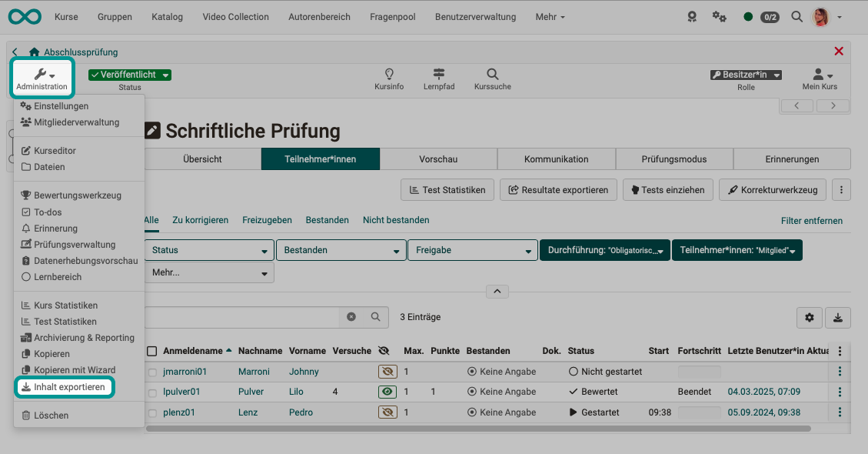The width and height of the screenshot is (868, 454).
Task: Open the Veröffentlicht status dropdown
Action: 128,75
